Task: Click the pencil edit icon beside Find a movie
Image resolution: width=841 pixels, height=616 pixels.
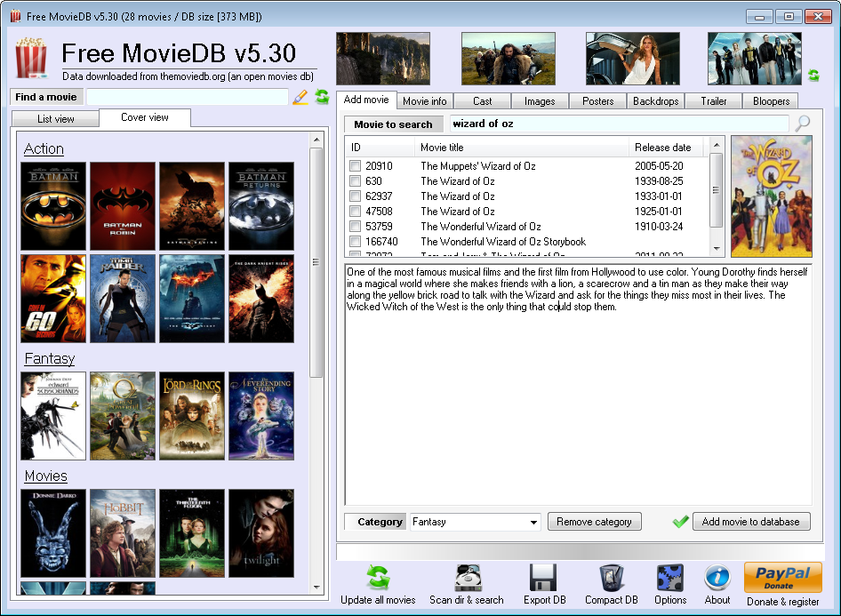Action: [x=300, y=97]
